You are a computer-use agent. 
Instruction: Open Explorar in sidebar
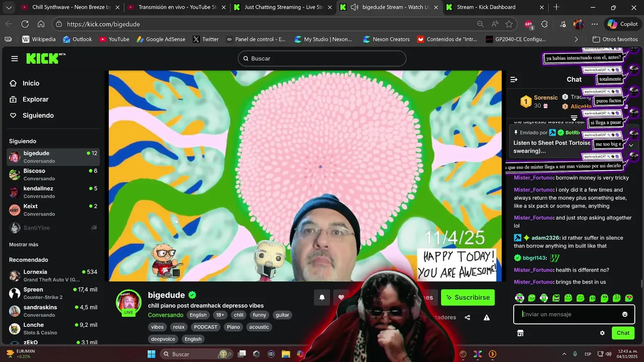(35, 100)
